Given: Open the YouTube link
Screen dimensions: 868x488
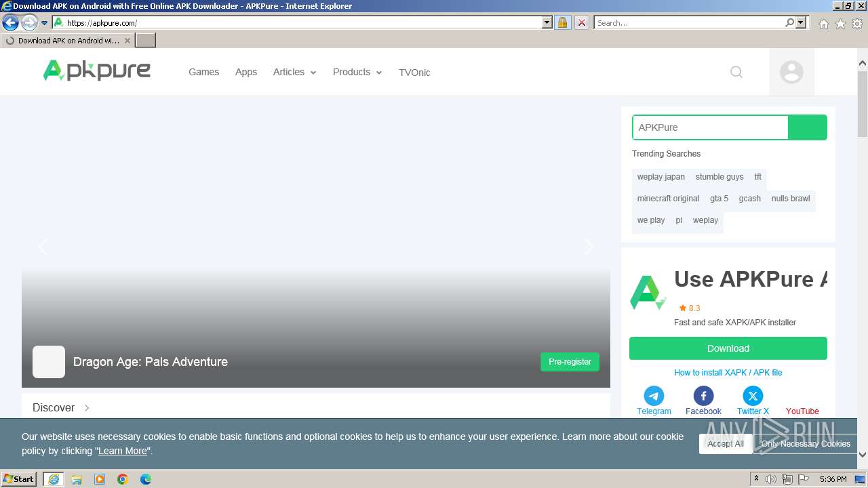Looking at the screenshot, I should point(802,411).
